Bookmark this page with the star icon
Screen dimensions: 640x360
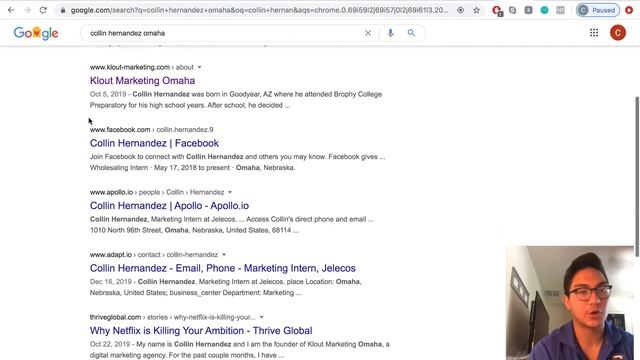point(476,10)
